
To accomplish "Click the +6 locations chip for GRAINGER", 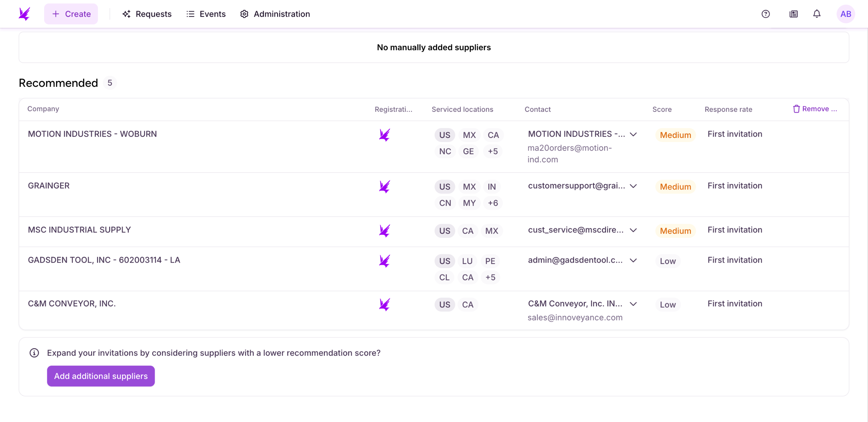I will [493, 203].
